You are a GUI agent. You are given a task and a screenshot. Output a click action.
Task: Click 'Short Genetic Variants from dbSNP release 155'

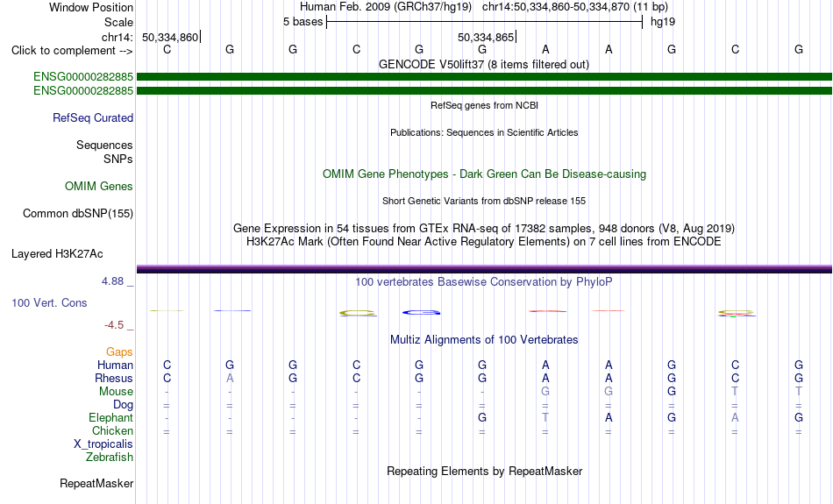484,201
